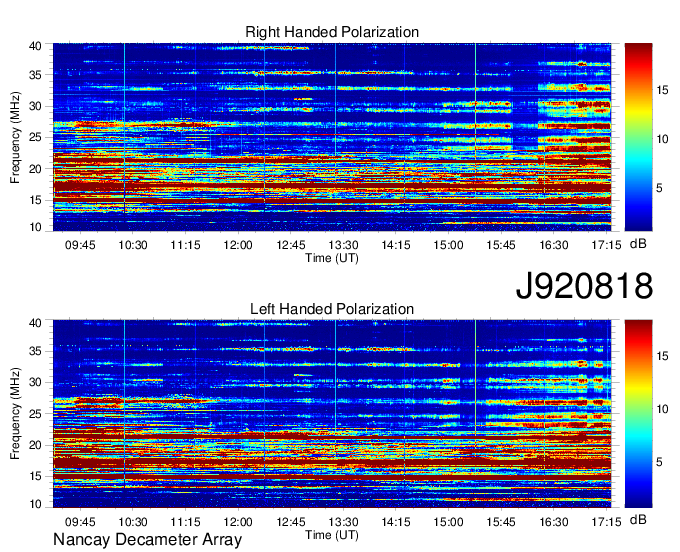Image resolution: width=680 pixels, height=552 pixels.
Task: Click the 11:15 time tick of lower plot
Action: [185, 522]
